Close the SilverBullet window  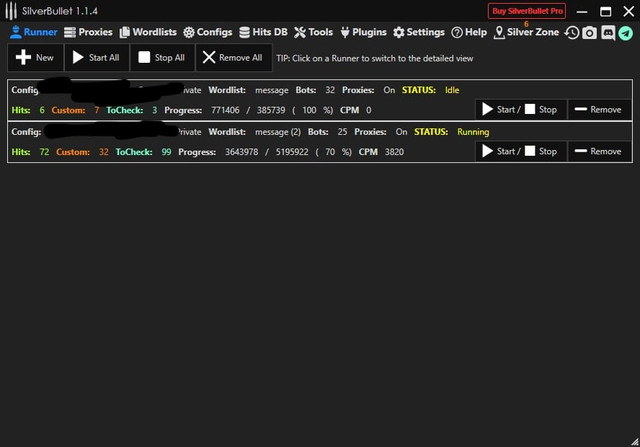click(x=629, y=11)
